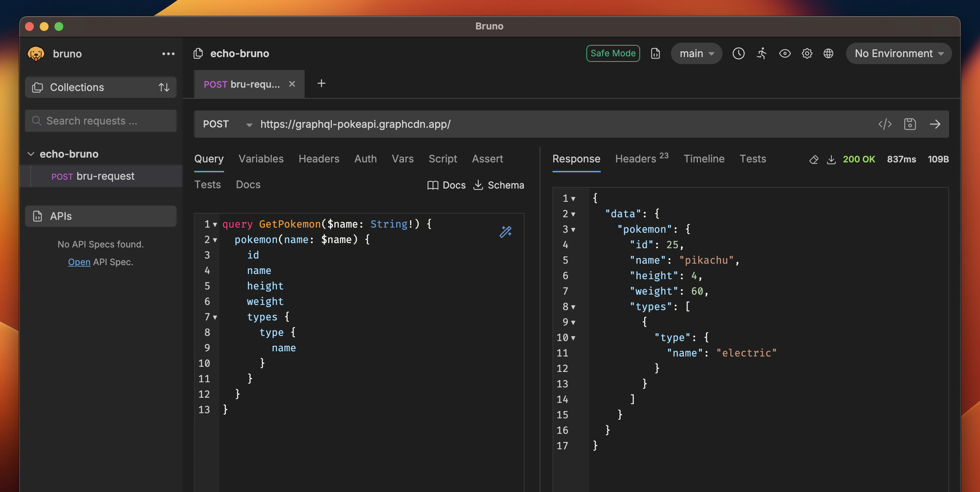Open the No Environment selector
The height and width of the screenshot is (492, 980).
click(x=898, y=53)
